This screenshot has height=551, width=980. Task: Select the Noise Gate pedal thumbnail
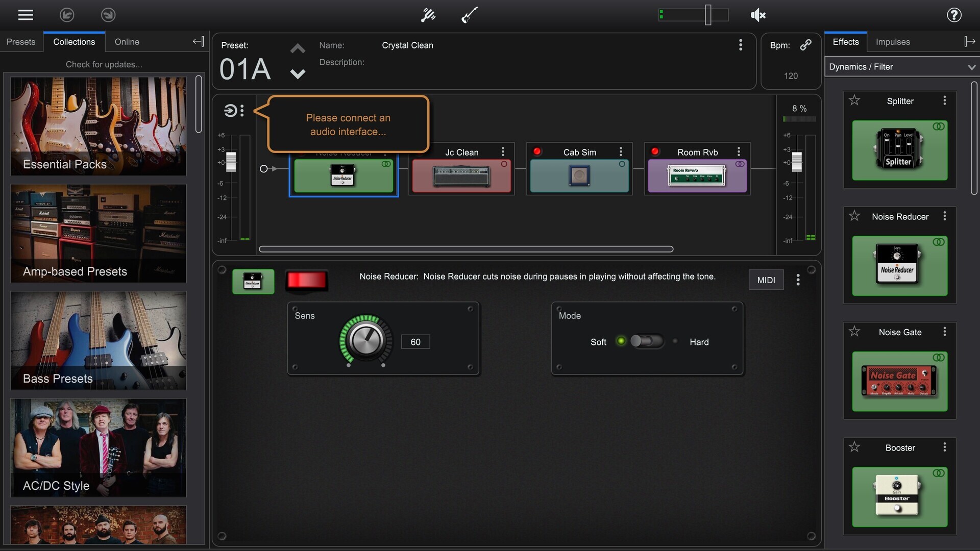click(900, 381)
